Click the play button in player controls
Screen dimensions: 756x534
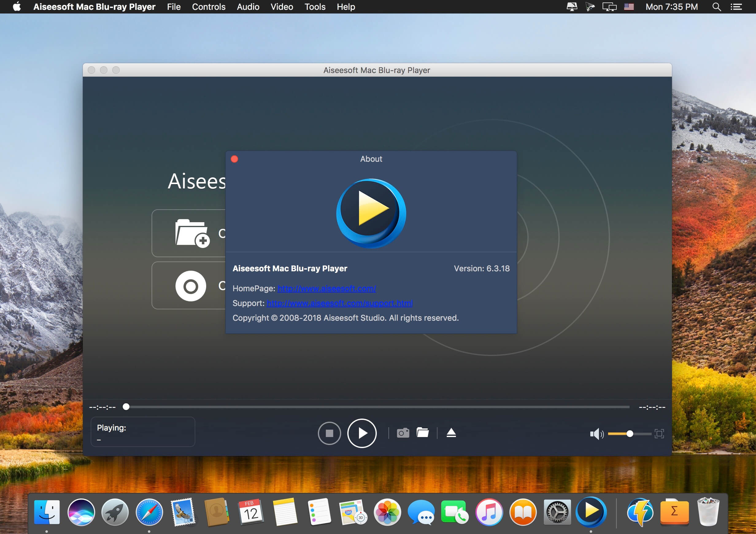361,433
